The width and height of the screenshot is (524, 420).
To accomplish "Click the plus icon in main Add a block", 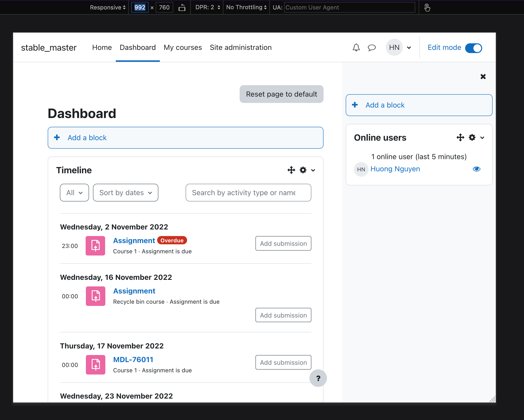I will click(x=57, y=137).
